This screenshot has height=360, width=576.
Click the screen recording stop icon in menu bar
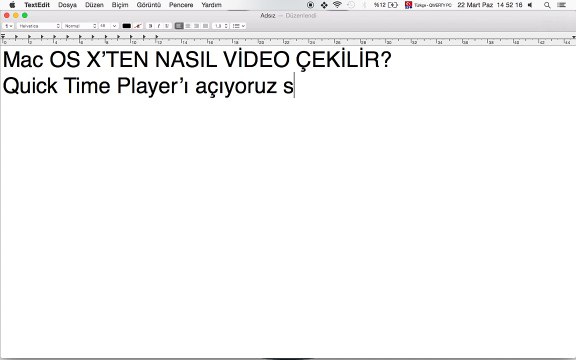point(310,5)
